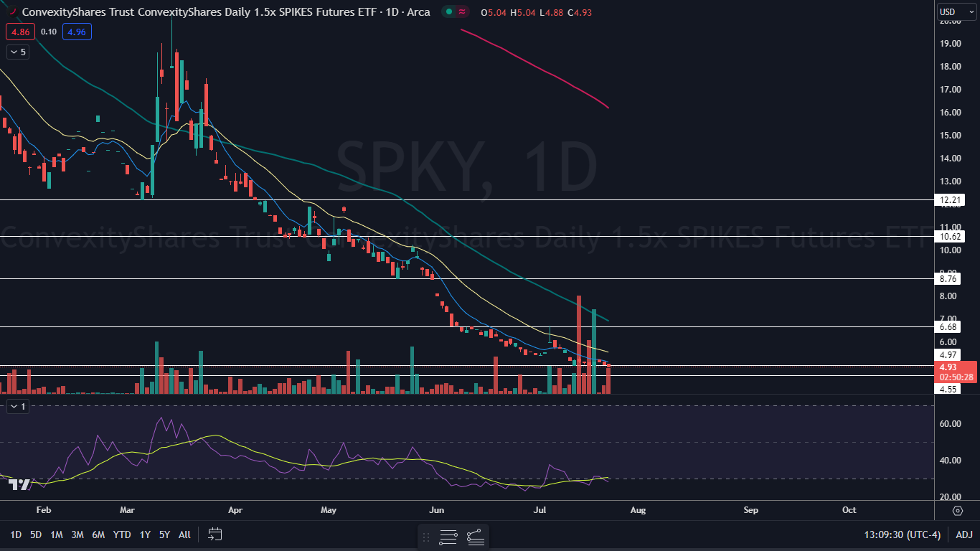Click the 4.55 horizontal line price label
Viewport: 980px width, 551px height.
(947, 389)
